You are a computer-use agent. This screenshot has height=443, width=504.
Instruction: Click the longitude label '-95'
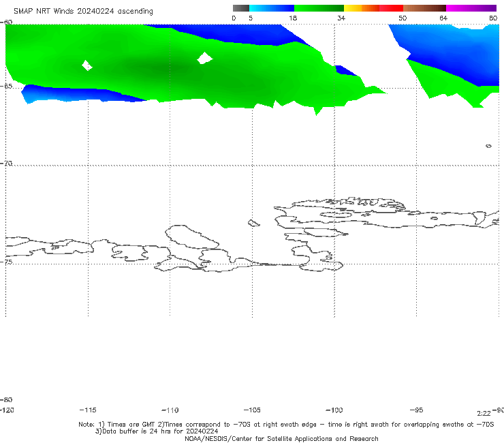pos(417,410)
